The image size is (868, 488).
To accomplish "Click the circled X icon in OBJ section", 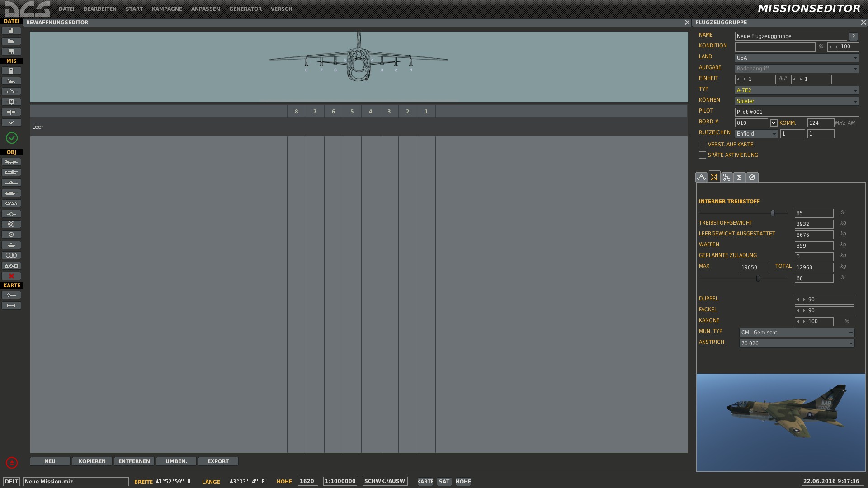I will pos(11,235).
